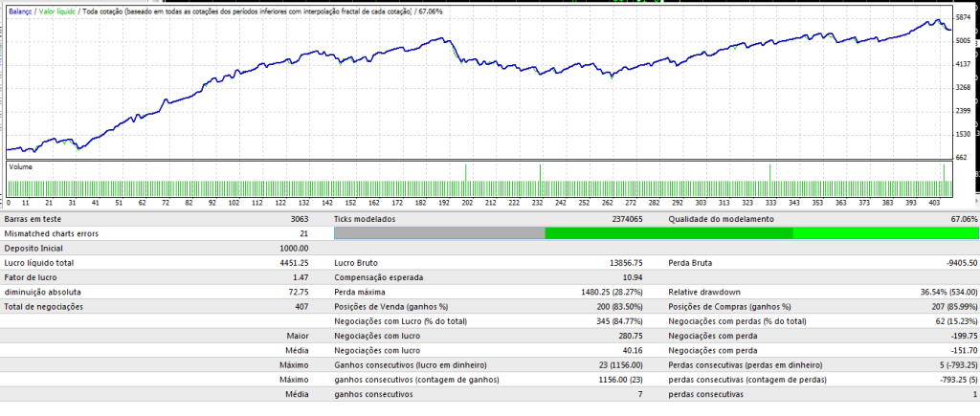980x416 pixels.
Task: Click the 5874 value on the vertical axis
Action: coord(965,17)
